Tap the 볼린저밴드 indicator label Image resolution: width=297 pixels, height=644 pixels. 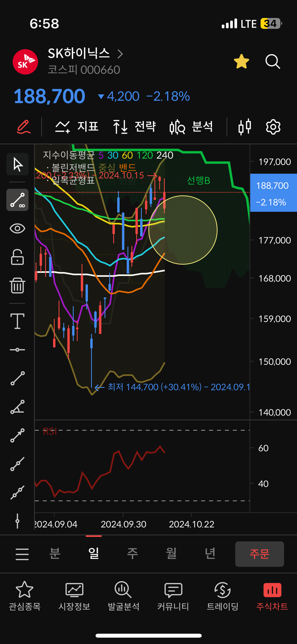click(x=73, y=168)
